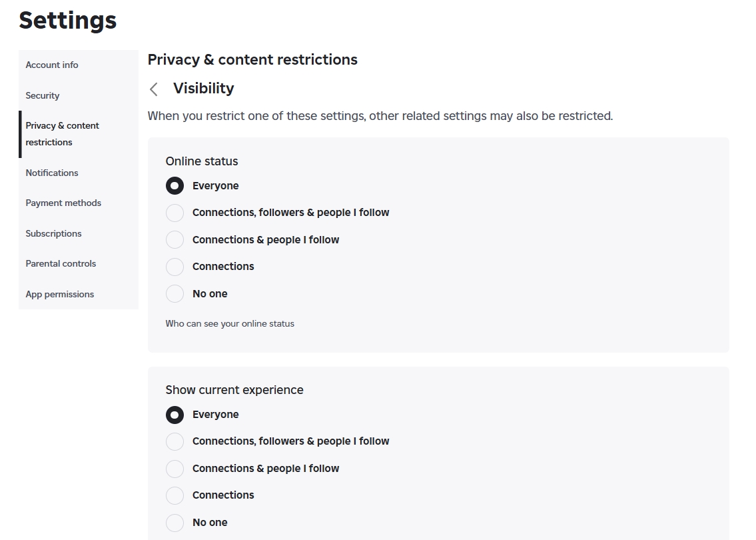Choose Connections, followers & people I follow for current experience
The width and height of the screenshot is (756, 540).
[x=175, y=441]
